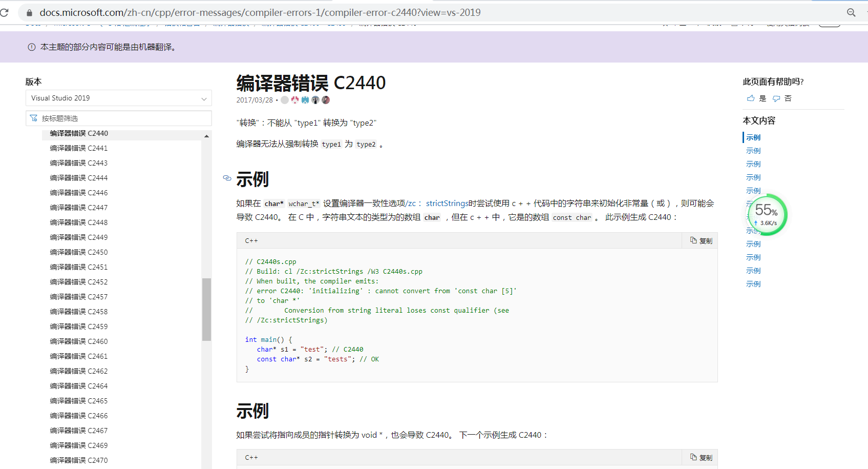Click the anchor link icon beside 示例 heading
Viewport: 868px width, 469px height.
click(227, 178)
